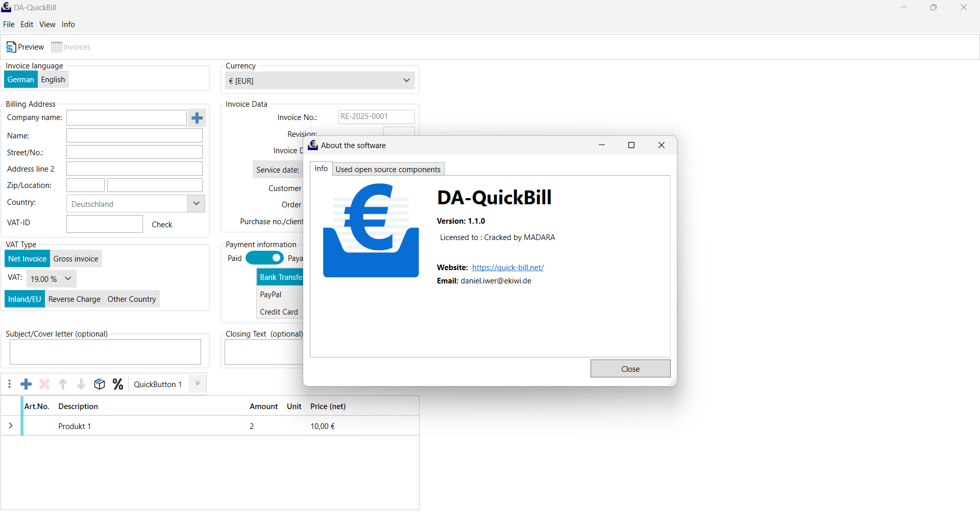Open the Info menu

coord(68,25)
